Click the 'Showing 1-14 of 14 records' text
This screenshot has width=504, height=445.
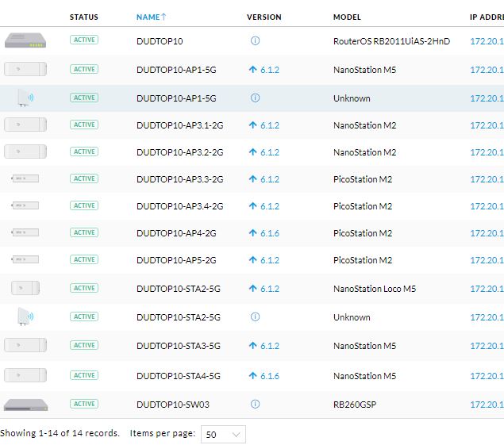point(60,433)
